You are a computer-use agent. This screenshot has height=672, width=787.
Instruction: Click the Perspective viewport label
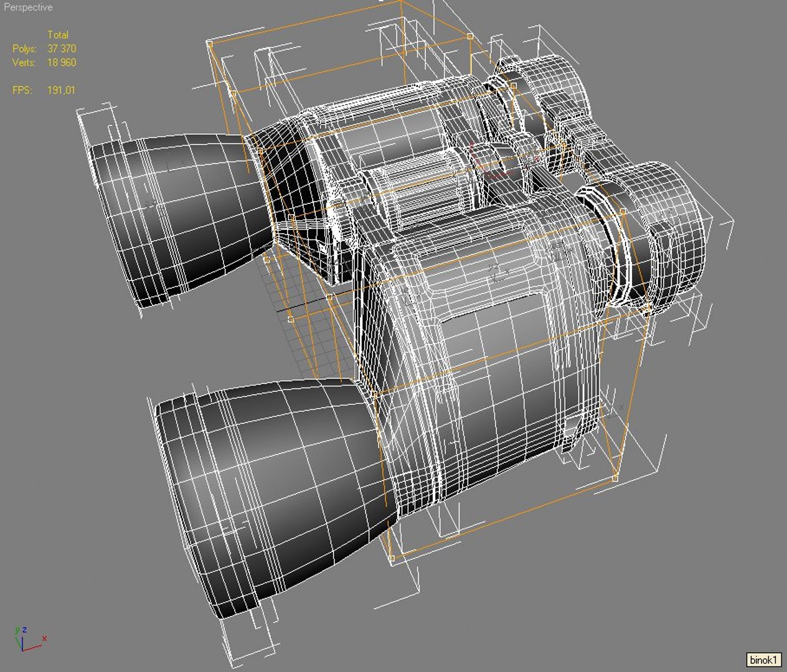tap(28, 7)
